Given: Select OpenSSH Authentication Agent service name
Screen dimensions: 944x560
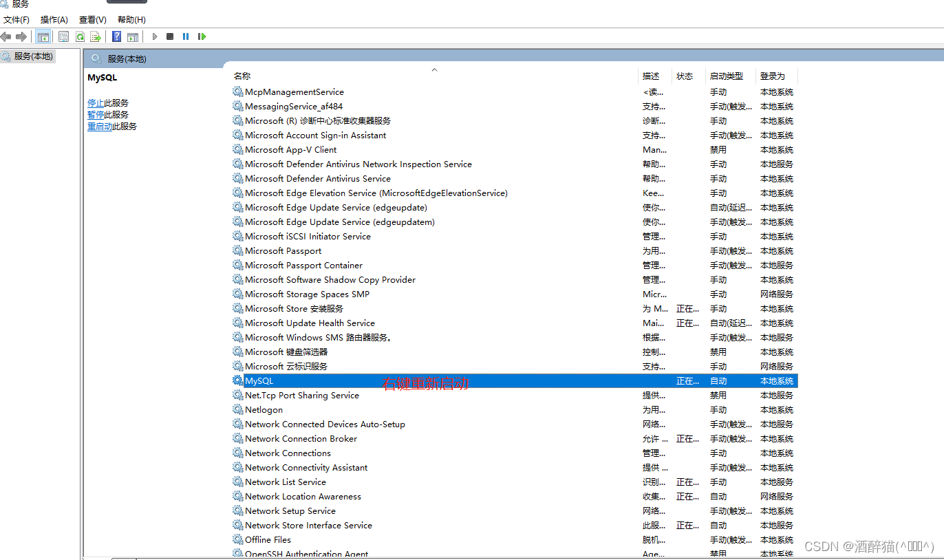Looking at the screenshot, I should [307, 554].
